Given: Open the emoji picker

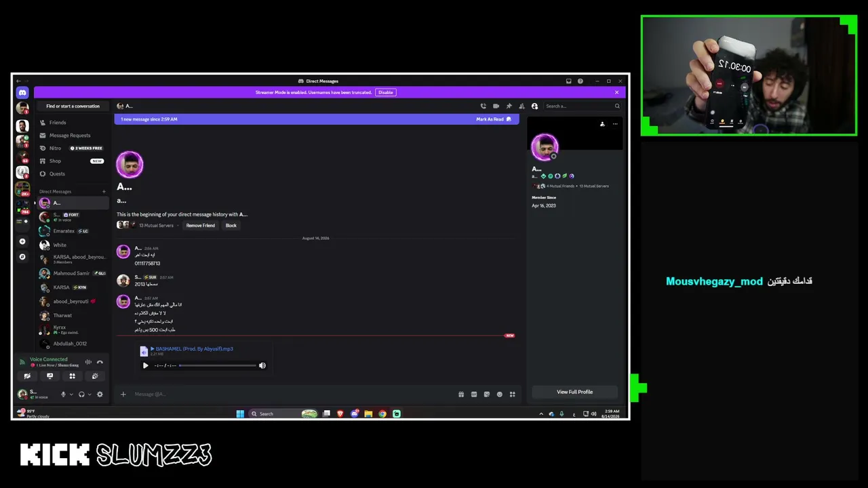Looking at the screenshot, I should point(500,394).
